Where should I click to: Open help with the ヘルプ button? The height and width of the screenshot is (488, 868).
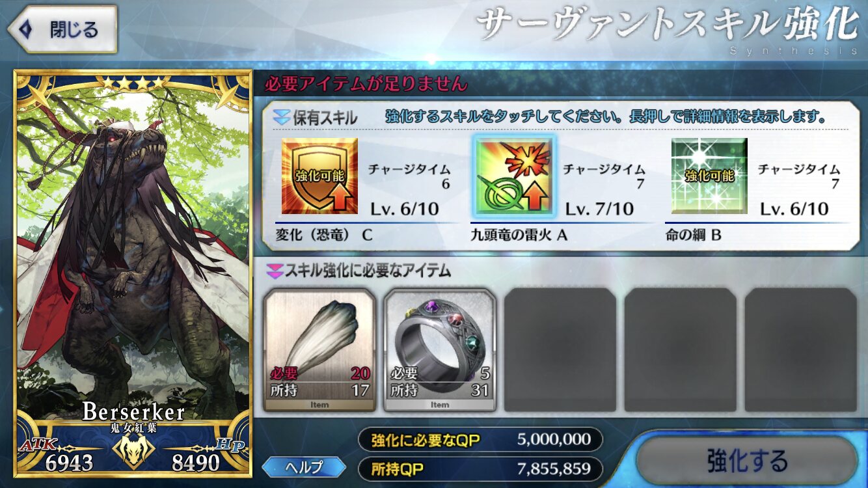pyautogui.click(x=305, y=467)
